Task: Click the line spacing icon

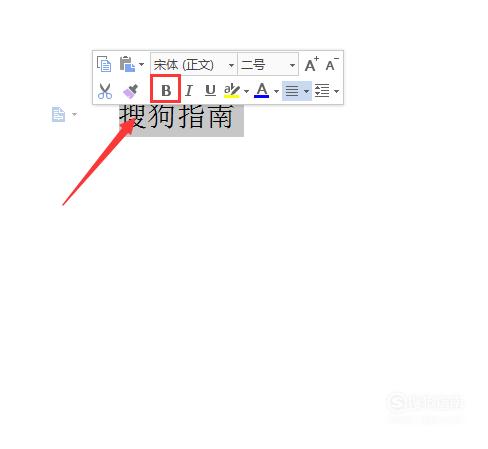Action: [322, 91]
